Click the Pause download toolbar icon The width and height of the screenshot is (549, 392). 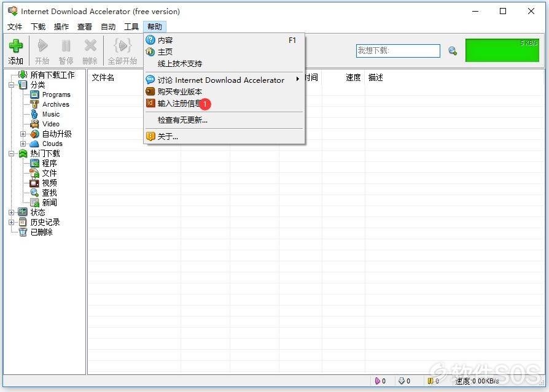(66, 45)
